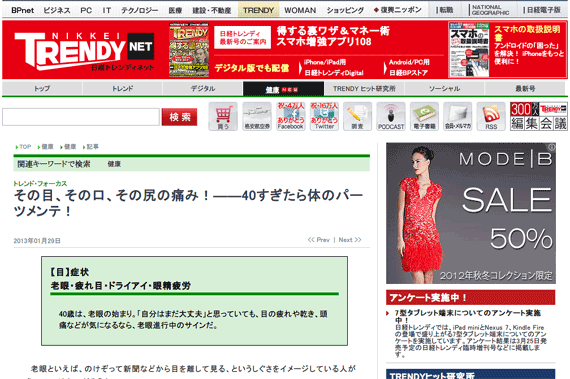Select TRENDY in top navigation
The image size is (570, 379).
[x=258, y=10]
